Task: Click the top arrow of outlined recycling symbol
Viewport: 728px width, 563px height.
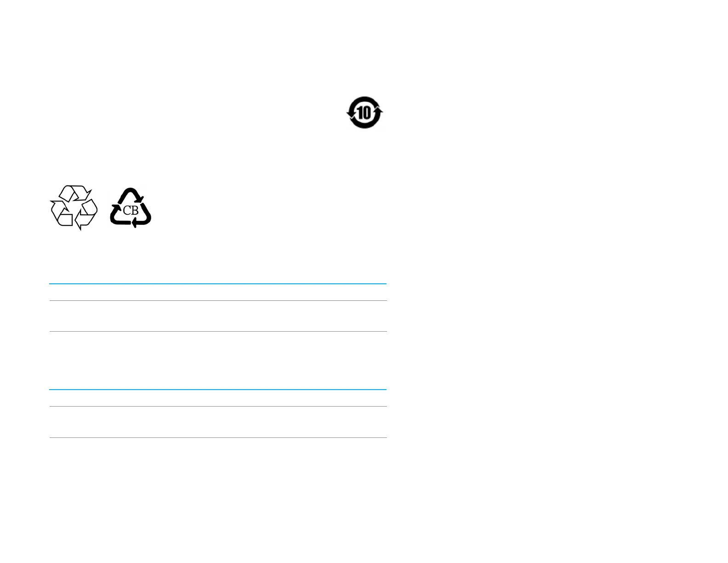Action: [x=75, y=193]
